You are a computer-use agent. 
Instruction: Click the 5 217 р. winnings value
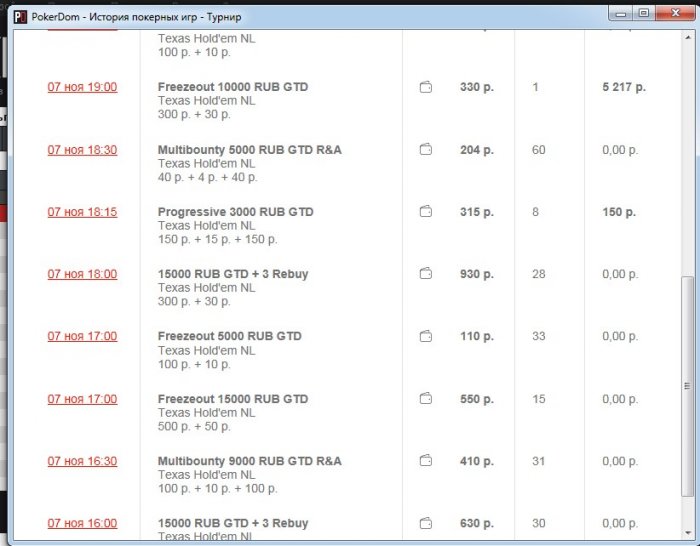click(624, 87)
